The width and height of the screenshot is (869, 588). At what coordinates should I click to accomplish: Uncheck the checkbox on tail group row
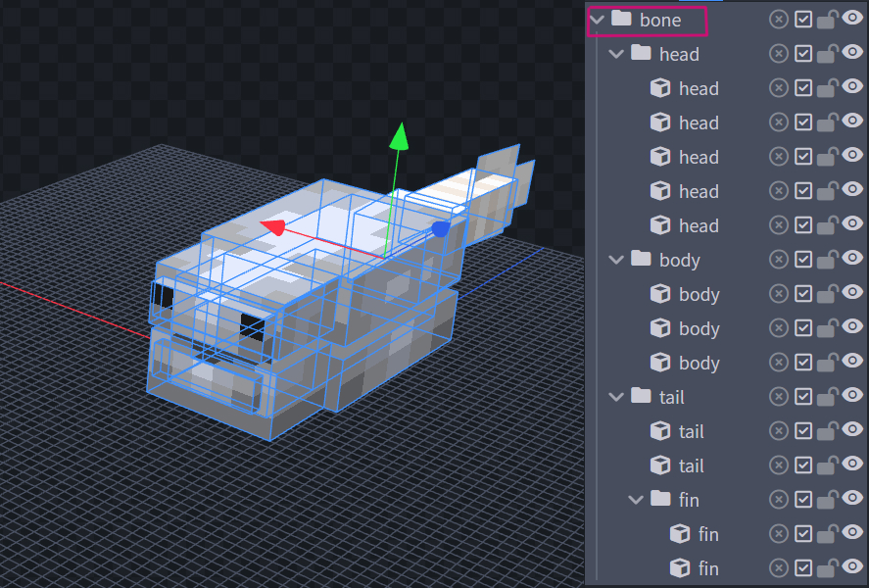click(x=803, y=397)
